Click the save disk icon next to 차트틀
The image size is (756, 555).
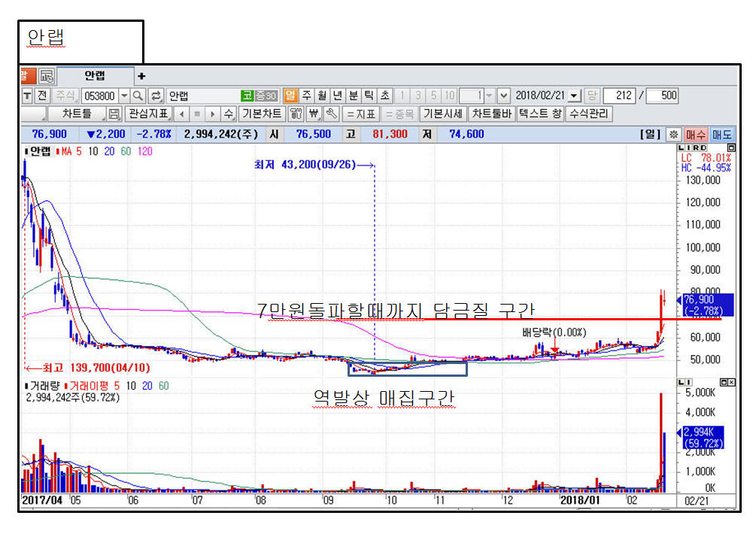point(114,114)
